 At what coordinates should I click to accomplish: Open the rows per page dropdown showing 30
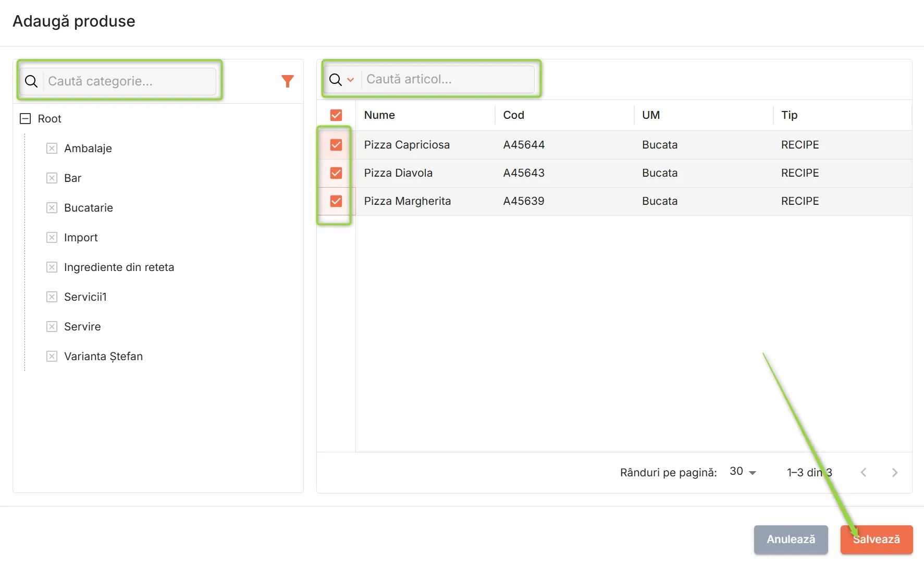click(x=743, y=472)
